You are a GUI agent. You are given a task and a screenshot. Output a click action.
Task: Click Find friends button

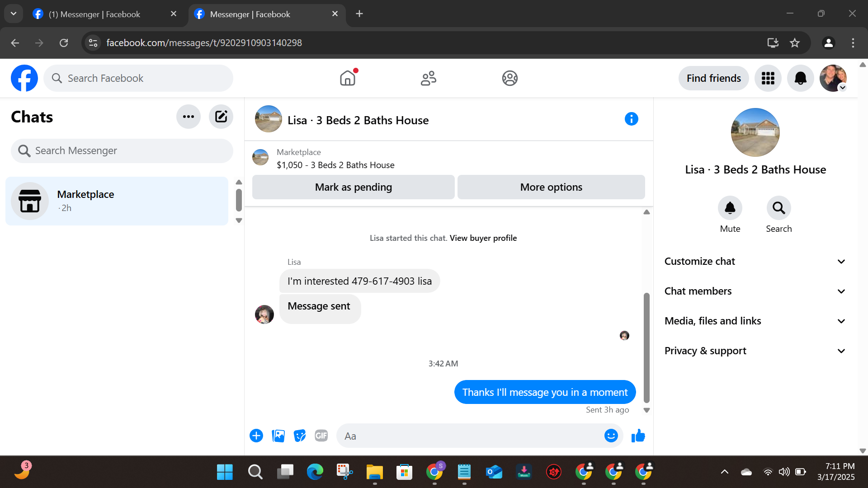pyautogui.click(x=713, y=78)
